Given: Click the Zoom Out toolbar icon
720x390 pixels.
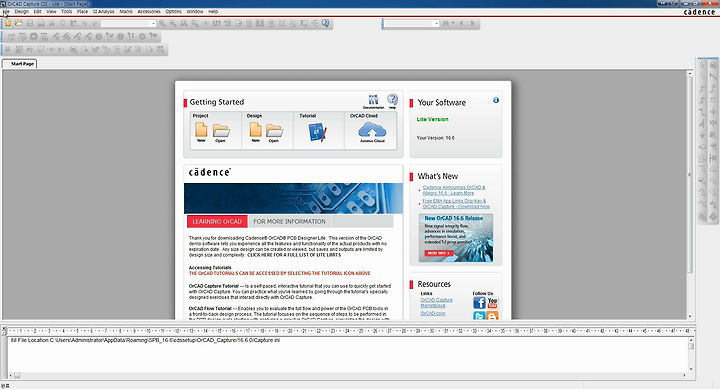Looking at the screenshot, I should tap(173, 23).
